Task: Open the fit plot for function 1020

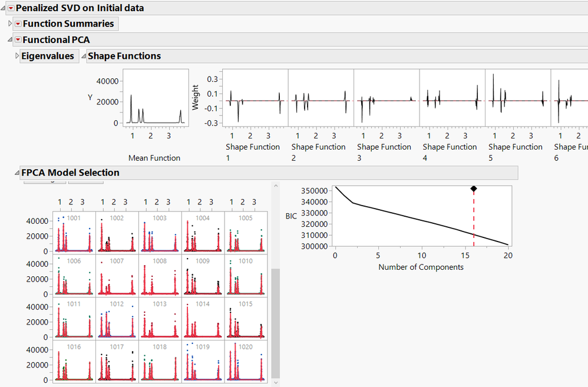Action: point(246,362)
